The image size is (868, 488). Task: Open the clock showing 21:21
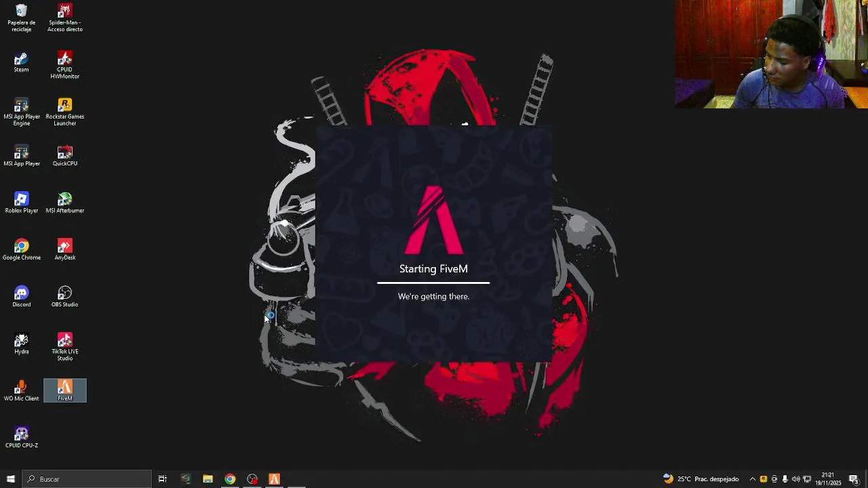[828, 479]
